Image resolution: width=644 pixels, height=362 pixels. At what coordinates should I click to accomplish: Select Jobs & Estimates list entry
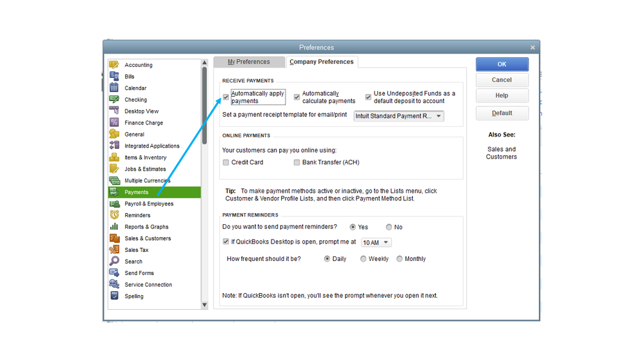tap(155, 169)
